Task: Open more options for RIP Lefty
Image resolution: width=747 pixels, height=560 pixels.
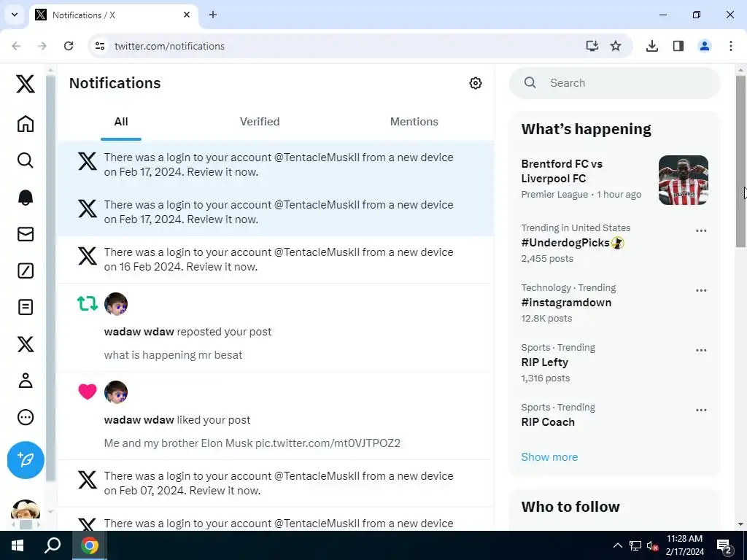Action: click(701, 351)
